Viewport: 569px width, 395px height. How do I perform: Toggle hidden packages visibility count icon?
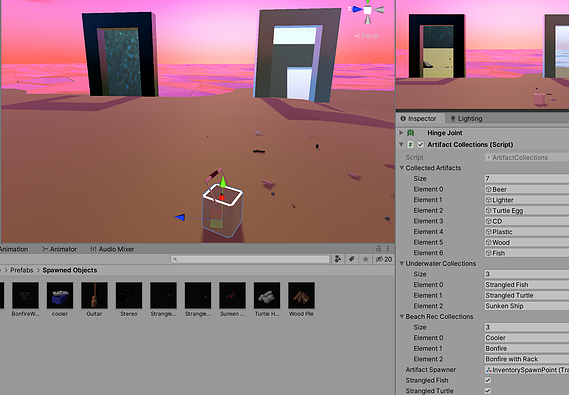coord(384,259)
